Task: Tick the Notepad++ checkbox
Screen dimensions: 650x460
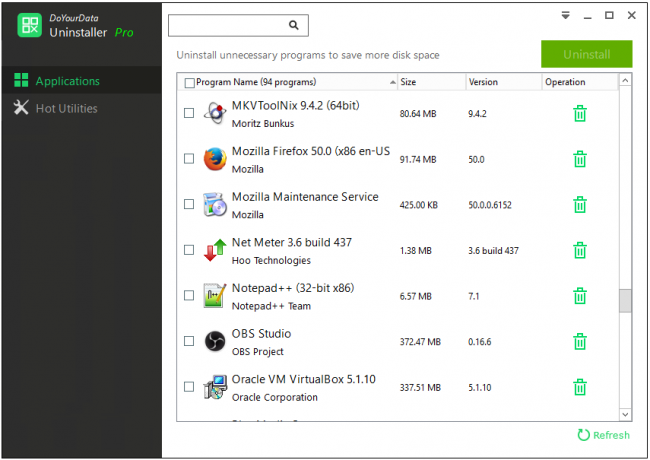Action: click(x=189, y=296)
